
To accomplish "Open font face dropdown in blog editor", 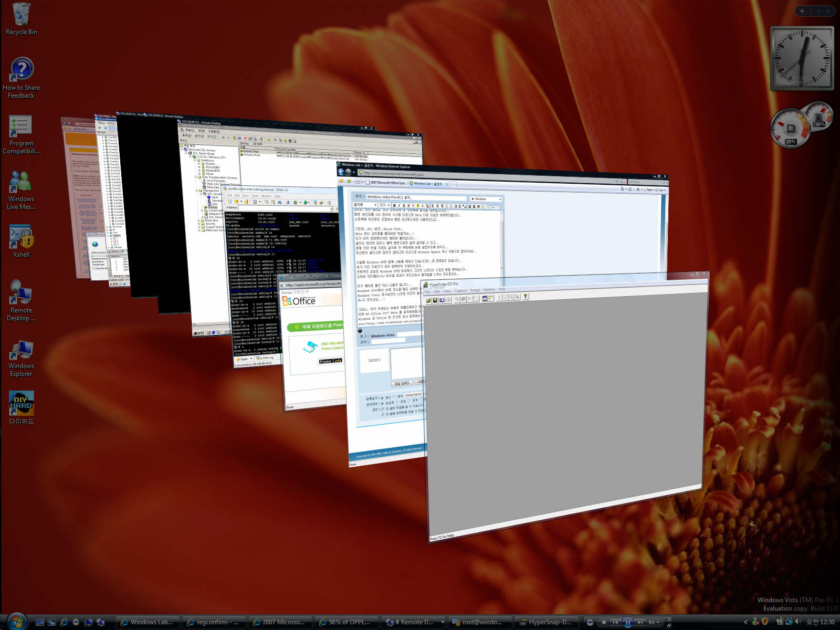I will (x=365, y=205).
